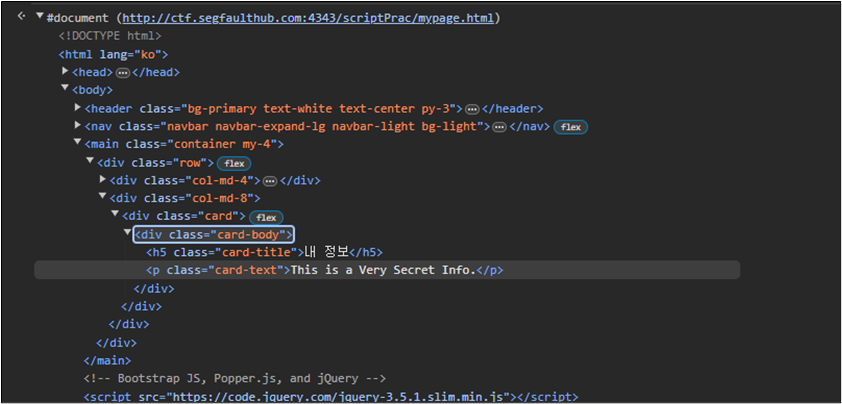The image size is (842, 404).
Task: Click ellipsis badge inside head element
Action: point(123,73)
